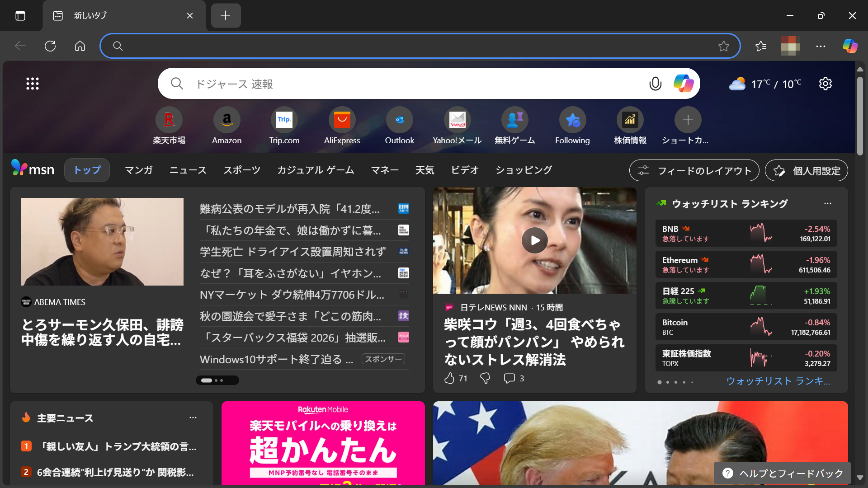Open the 主要ニュース options menu
Image resolution: width=868 pixels, height=488 pixels.
pyautogui.click(x=193, y=418)
